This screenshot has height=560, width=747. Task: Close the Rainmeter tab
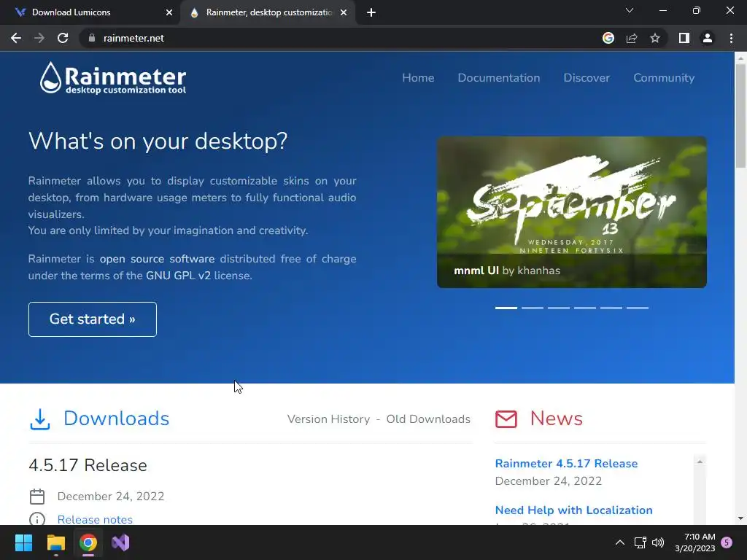pyautogui.click(x=344, y=12)
